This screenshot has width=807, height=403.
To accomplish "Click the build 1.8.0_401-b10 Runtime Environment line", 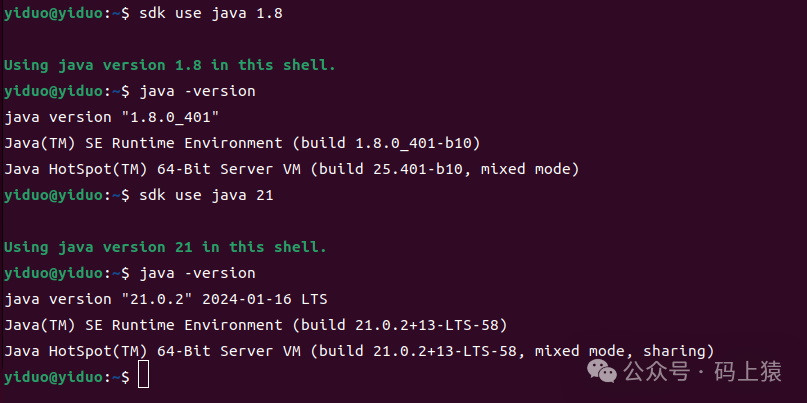I will pos(242,143).
